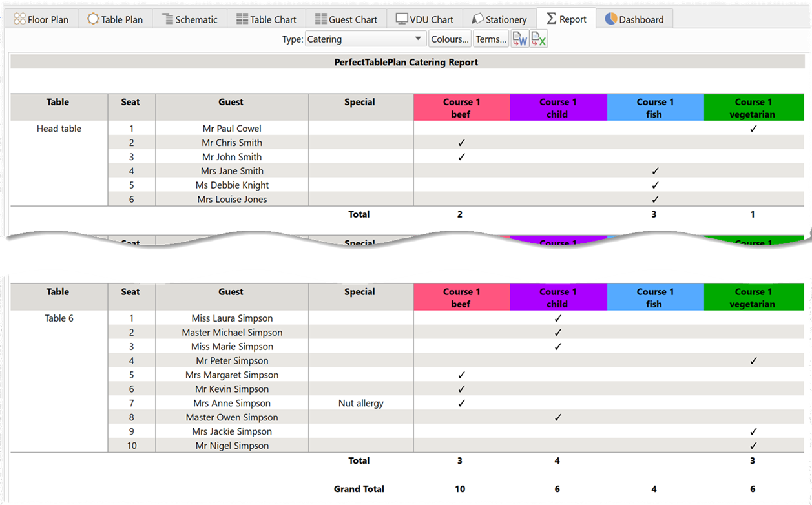The width and height of the screenshot is (812, 505).
Task: Open the Terms dialog
Action: (x=491, y=39)
